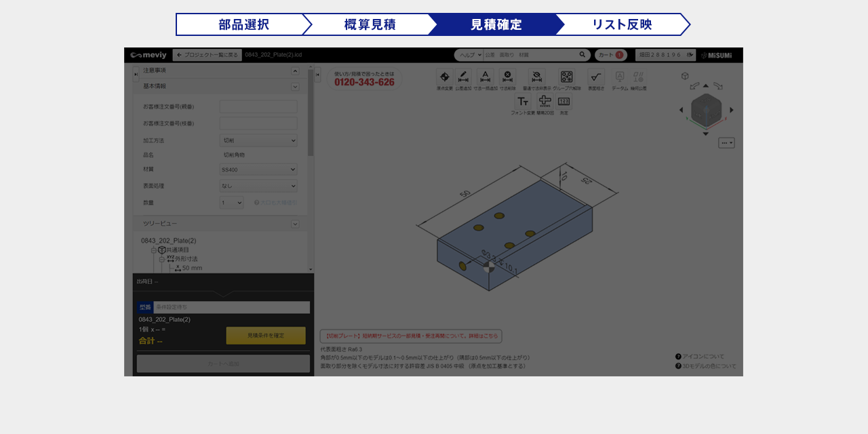Click the 寸法削除 dimension delete icon
The width and height of the screenshot is (868, 434).
[507, 77]
